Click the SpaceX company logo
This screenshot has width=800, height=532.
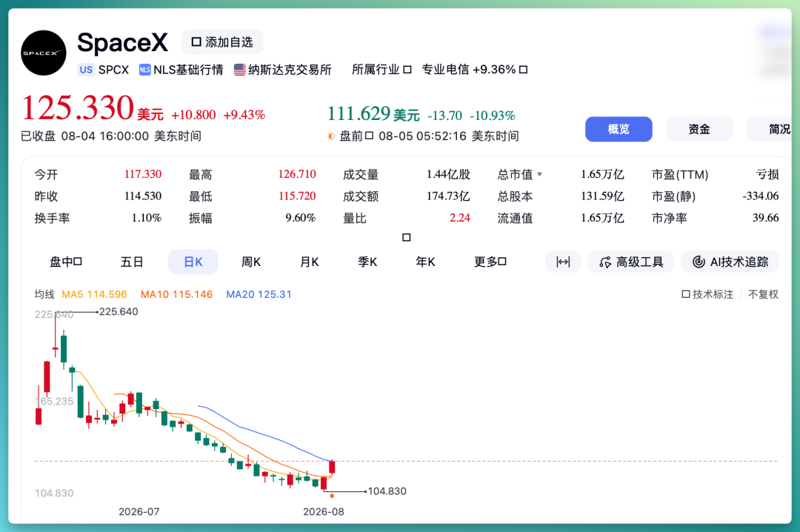(x=44, y=53)
